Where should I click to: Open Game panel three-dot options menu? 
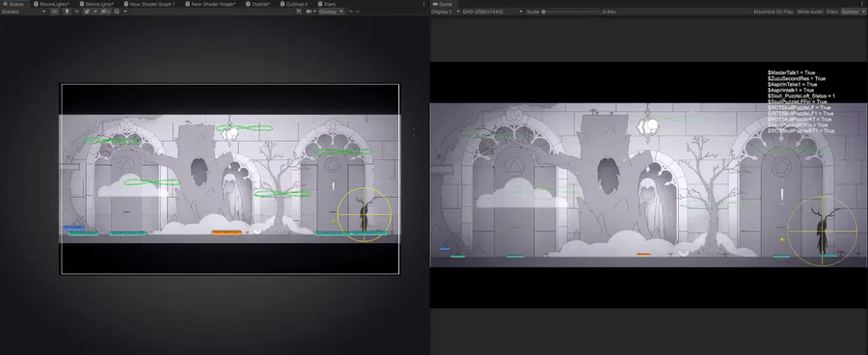click(863, 4)
